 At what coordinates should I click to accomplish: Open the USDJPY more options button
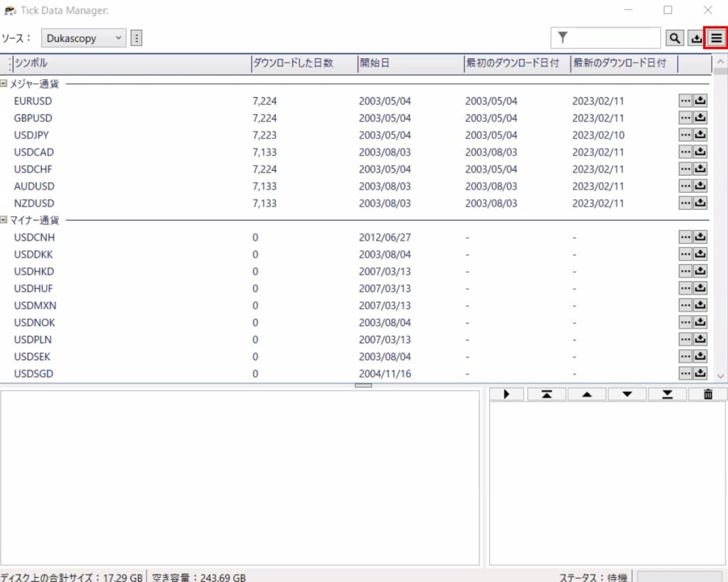(x=686, y=135)
